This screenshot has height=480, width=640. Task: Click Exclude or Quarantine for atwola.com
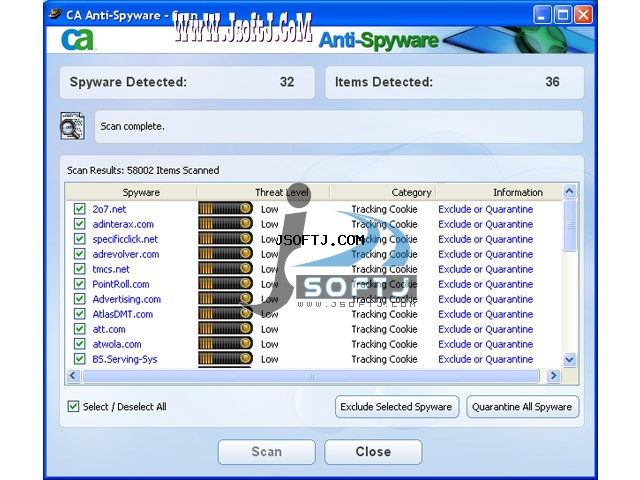click(486, 344)
